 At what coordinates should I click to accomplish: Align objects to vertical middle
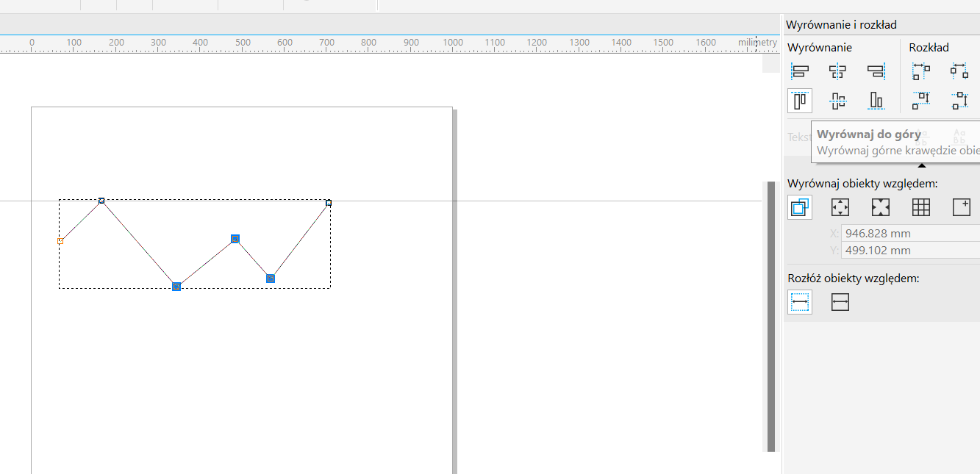(x=837, y=100)
